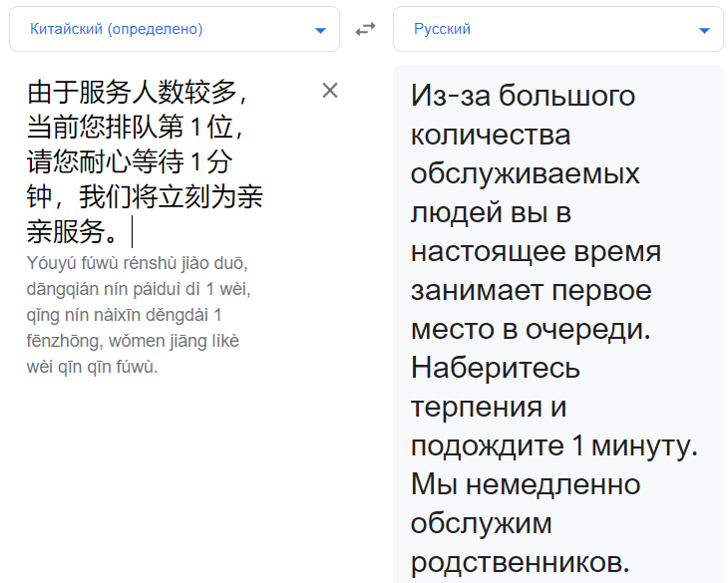728x583 pixels.
Task: Swap the source and target languages
Action: tap(366, 30)
